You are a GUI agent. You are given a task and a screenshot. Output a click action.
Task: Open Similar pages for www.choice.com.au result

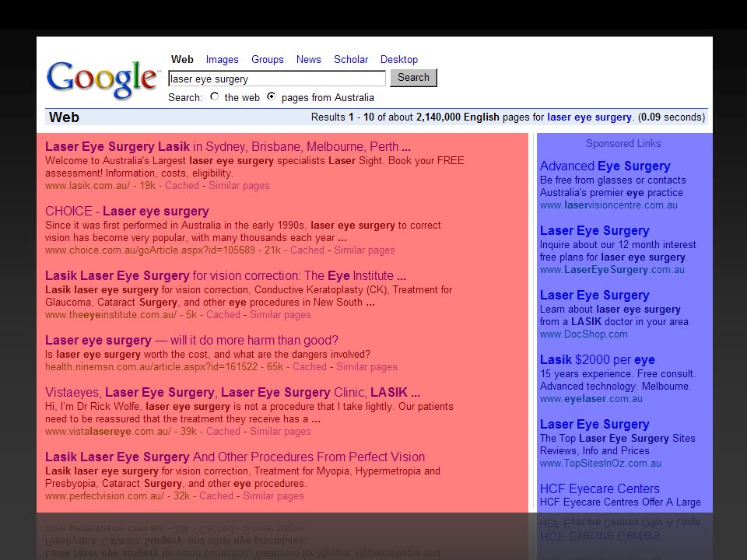click(364, 250)
